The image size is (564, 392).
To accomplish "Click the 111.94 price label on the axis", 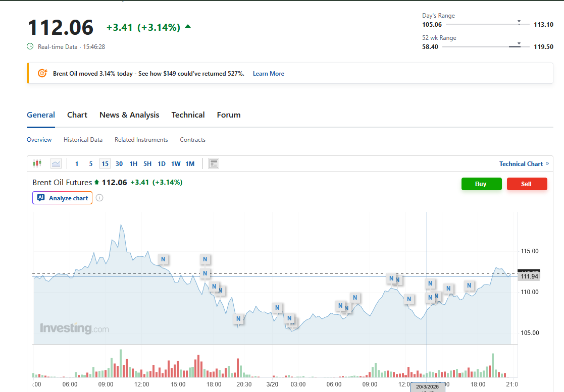I will (x=529, y=276).
